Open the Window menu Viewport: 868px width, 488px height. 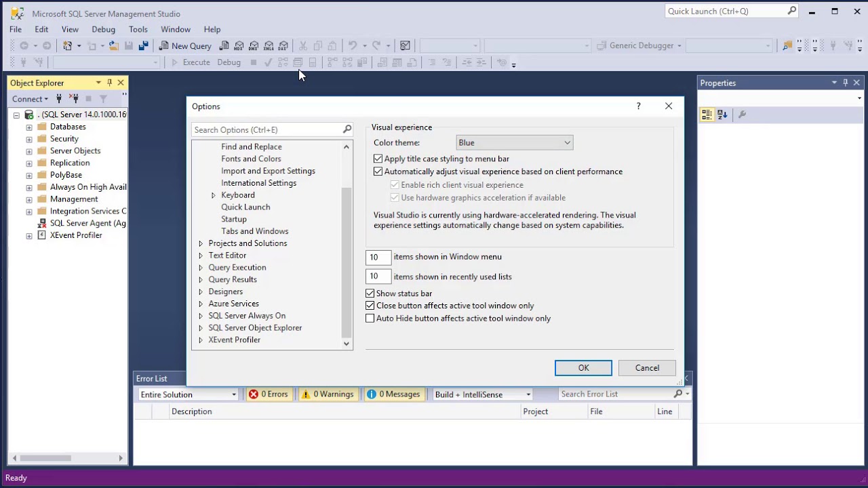pos(176,29)
